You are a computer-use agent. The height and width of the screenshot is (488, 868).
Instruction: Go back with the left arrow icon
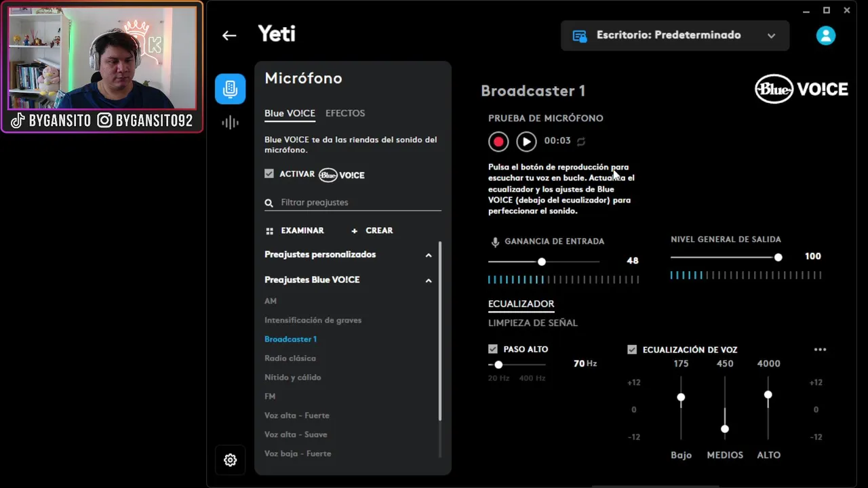coord(229,36)
